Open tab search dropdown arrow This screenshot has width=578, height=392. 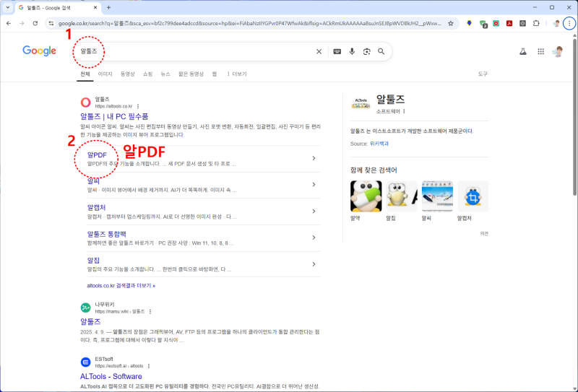[7, 7]
